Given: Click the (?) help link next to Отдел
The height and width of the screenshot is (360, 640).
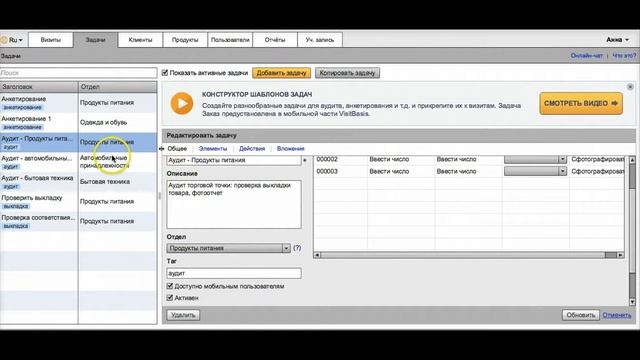Looking at the screenshot, I should point(297,248).
